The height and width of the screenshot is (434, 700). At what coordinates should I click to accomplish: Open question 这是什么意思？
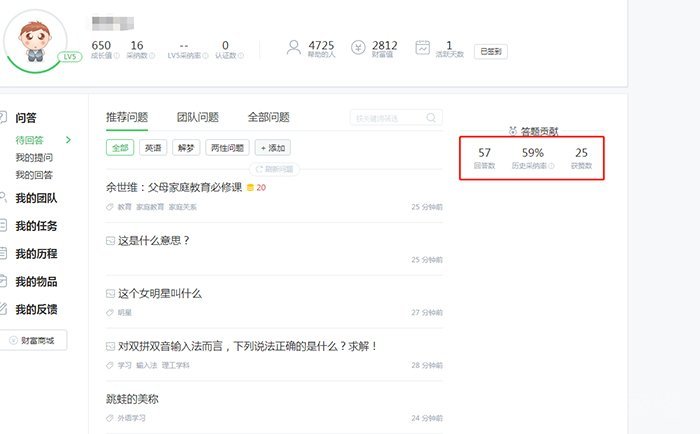(154, 241)
